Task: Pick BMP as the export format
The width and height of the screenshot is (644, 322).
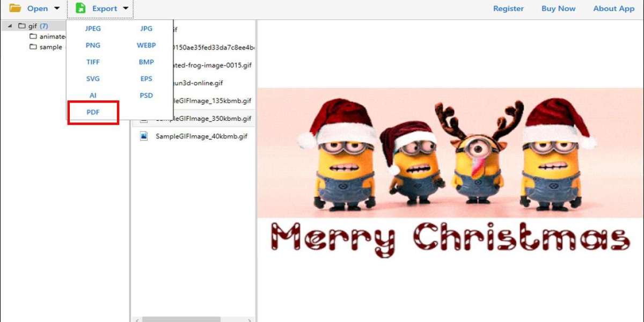Action: coord(146,62)
